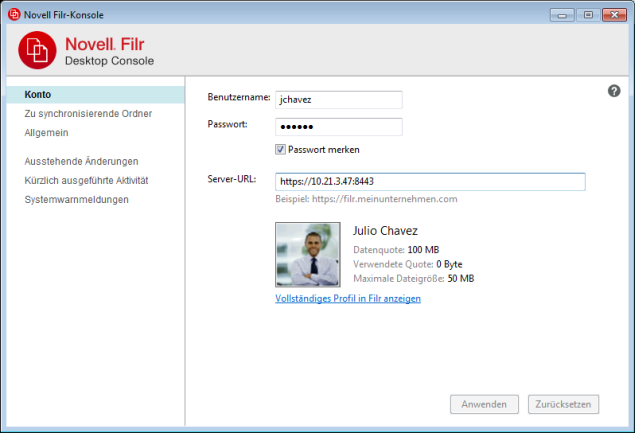Switch to the Allgemein section
Screen dimensions: 635x433
coord(46,132)
